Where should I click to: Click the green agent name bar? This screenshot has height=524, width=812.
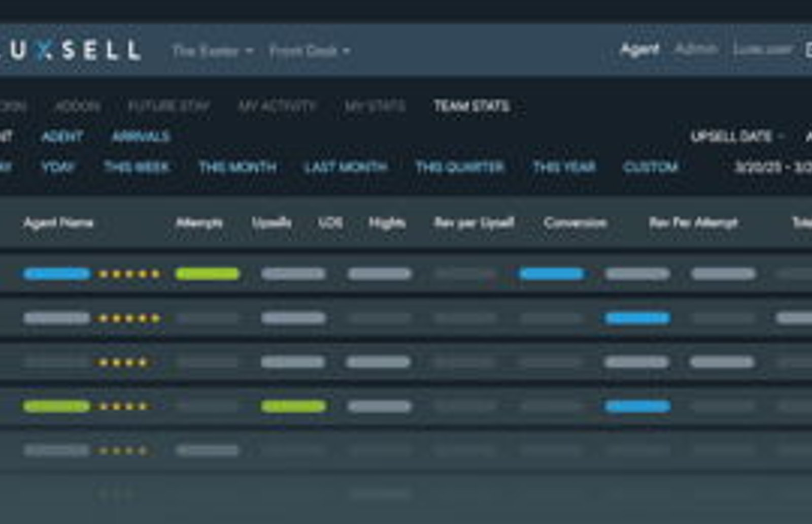(57, 406)
